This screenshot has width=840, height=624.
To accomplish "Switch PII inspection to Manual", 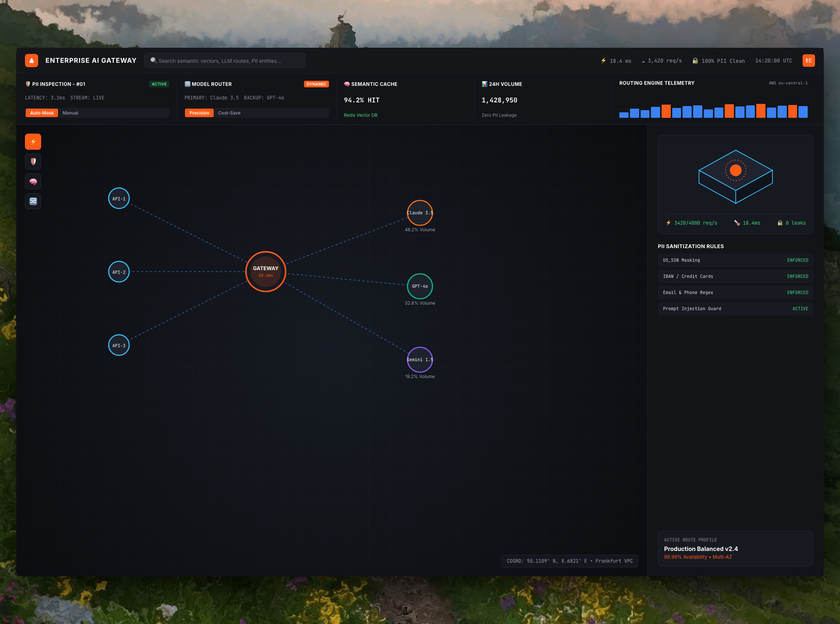I will tap(70, 113).
